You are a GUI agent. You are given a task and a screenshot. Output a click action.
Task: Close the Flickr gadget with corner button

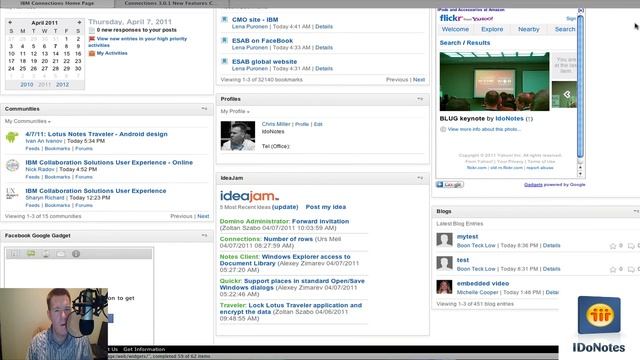tap(581, 10)
